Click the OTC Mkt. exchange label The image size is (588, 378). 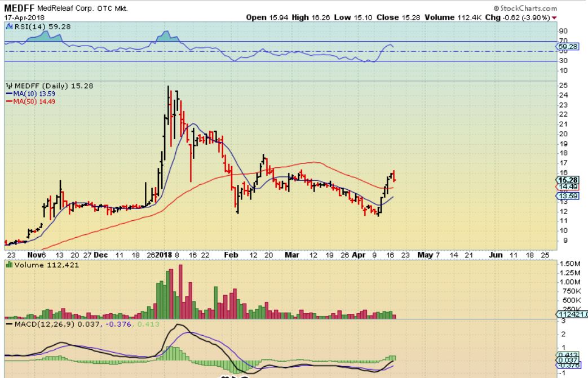112,8
